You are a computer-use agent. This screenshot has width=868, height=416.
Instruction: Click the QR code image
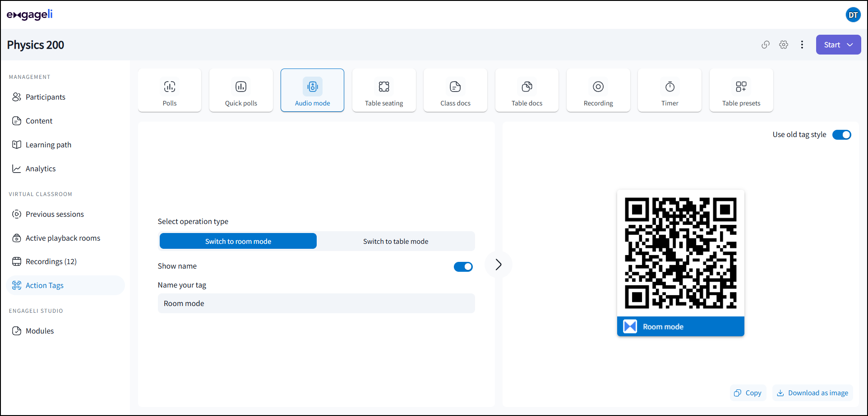point(680,253)
